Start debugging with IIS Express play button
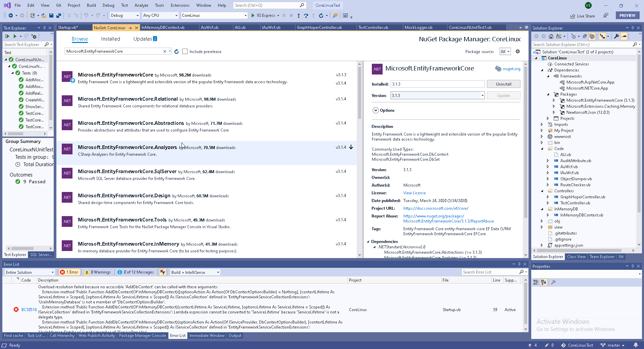Image resolution: width=644 pixels, height=349 pixels. coord(253,15)
